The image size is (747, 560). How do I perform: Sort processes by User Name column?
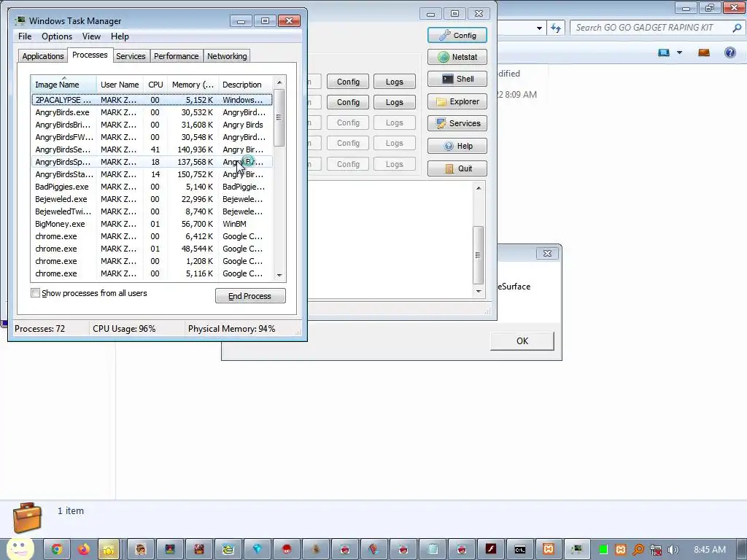120,85
